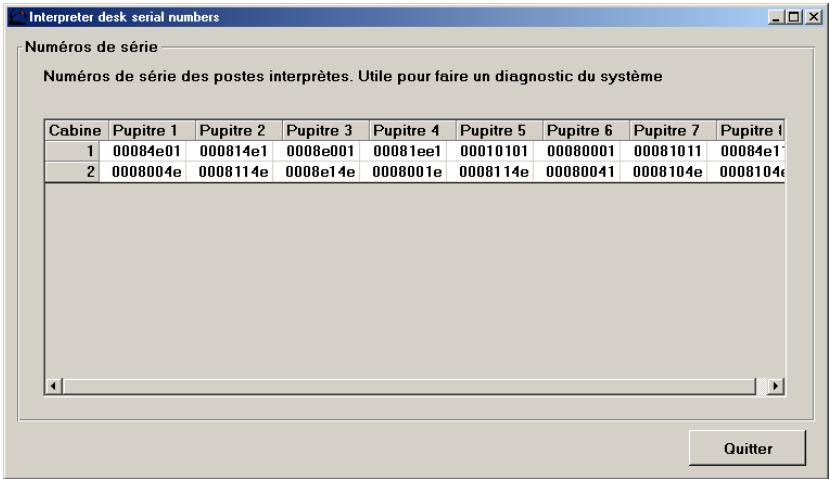Click the left scroll arrow of the table
Screen dimensions: 829x479
point(53,386)
